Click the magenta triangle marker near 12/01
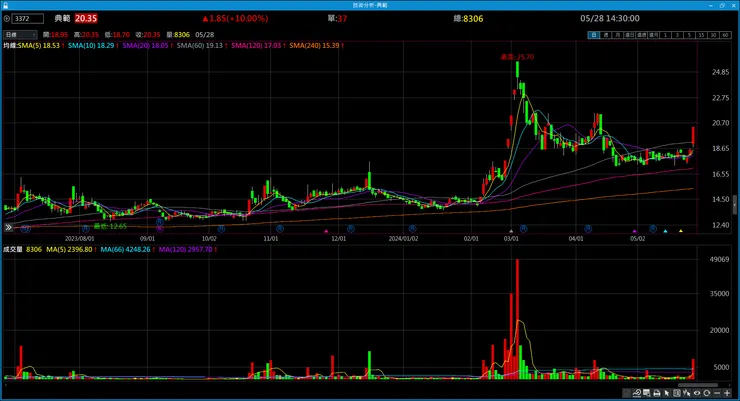 326,231
